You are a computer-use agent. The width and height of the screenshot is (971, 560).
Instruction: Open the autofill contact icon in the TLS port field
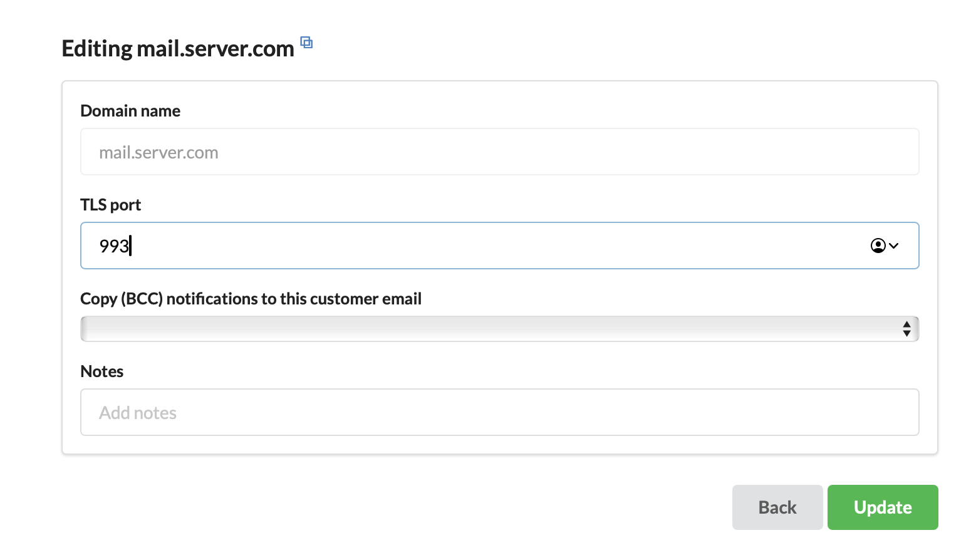[885, 246]
